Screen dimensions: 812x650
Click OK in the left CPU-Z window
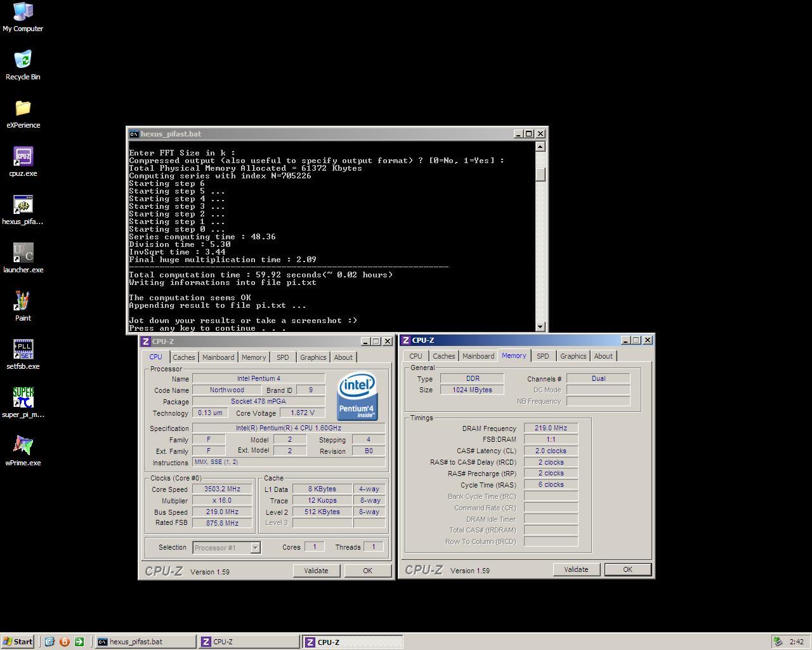point(367,571)
